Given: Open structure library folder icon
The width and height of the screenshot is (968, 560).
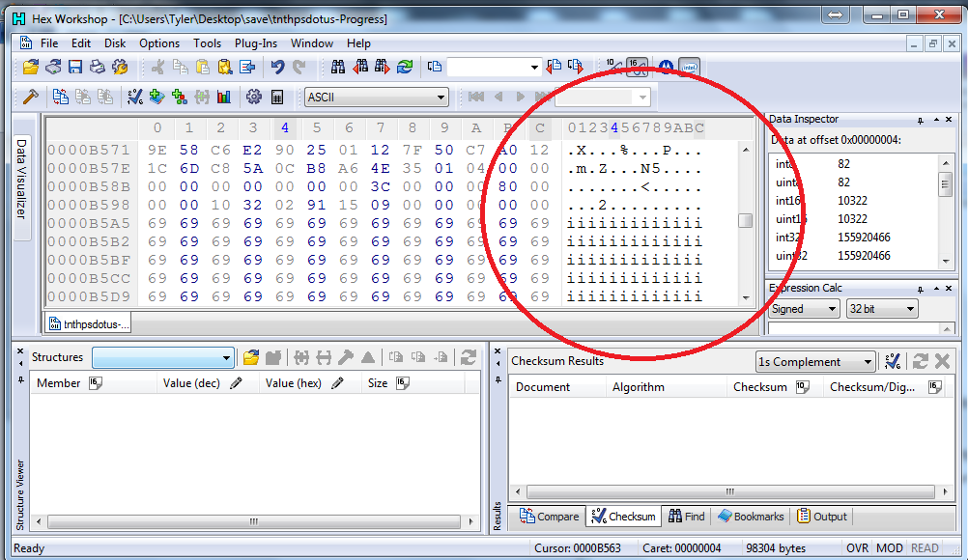Looking at the screenshot, I should (251, 357).
